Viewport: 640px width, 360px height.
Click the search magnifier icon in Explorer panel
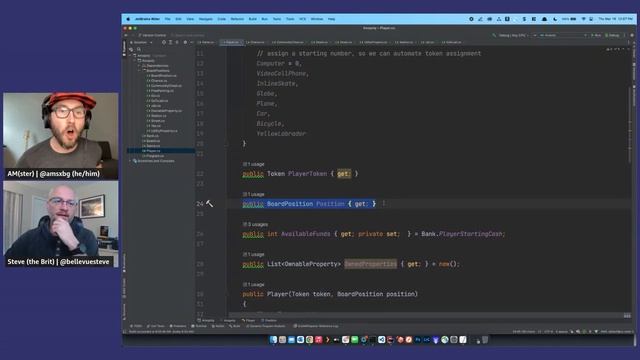point(139,49)
